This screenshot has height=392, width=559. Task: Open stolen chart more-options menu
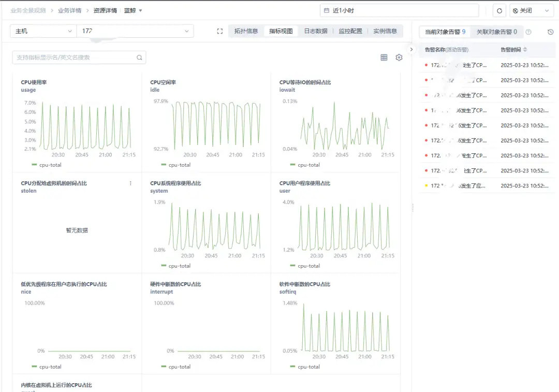point(130,183)
